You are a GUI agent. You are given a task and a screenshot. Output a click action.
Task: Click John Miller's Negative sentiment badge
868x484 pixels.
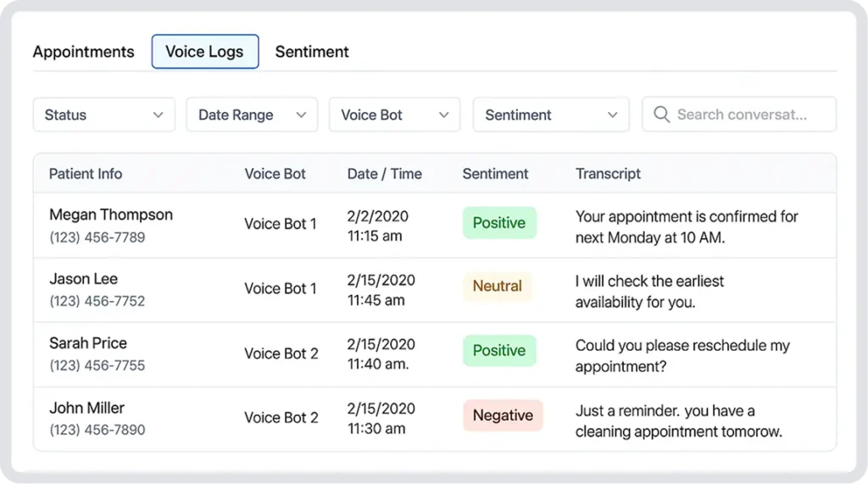pyautogui.click(x=502, y=415)
